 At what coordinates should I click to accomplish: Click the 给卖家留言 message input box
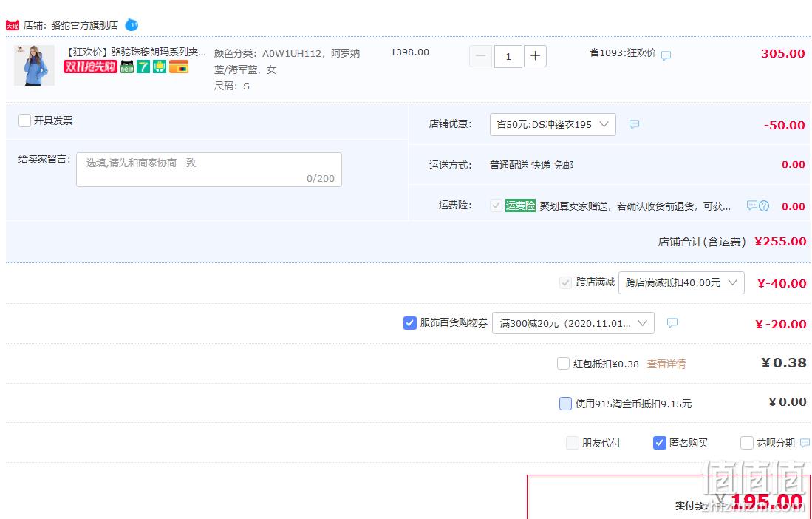208,169
